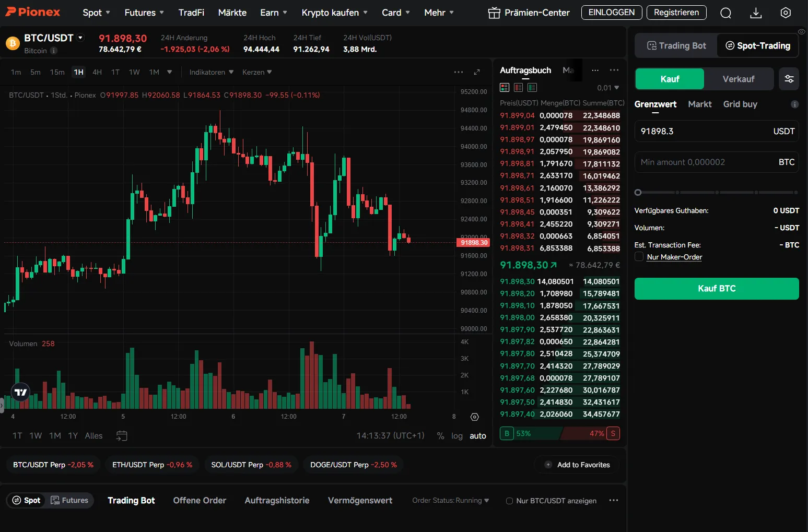Click the B buy ratio badge
The height and width of the screenshot is (532, 808).
507,433
